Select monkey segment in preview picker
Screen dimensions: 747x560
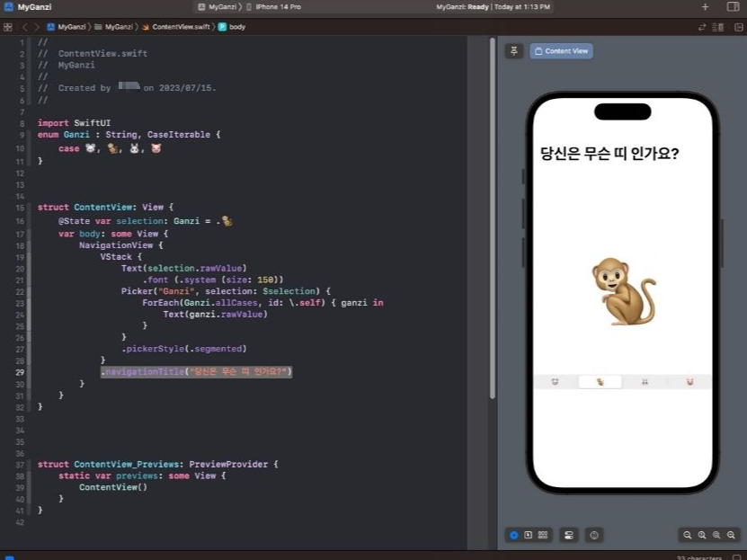click(600, 382)
